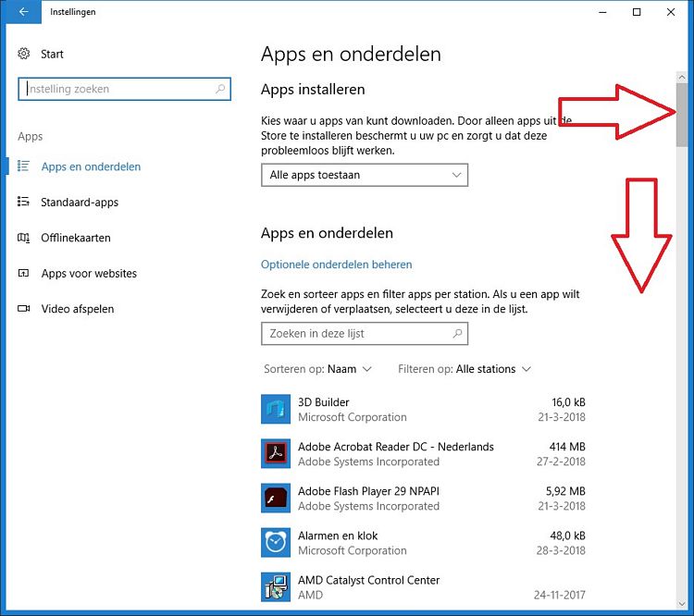Click the Start gear icon
This screenshot has width=694, height=616.
[x=23, y=54]
